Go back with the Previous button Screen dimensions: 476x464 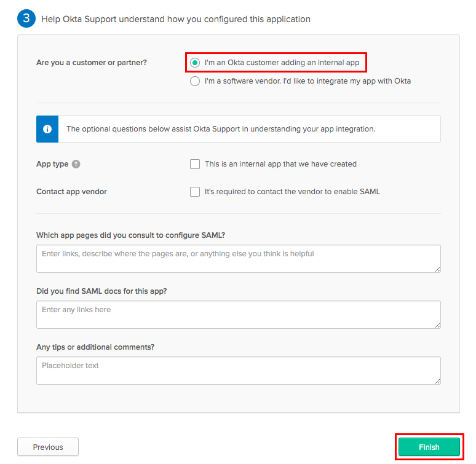(x=48, y=447)
